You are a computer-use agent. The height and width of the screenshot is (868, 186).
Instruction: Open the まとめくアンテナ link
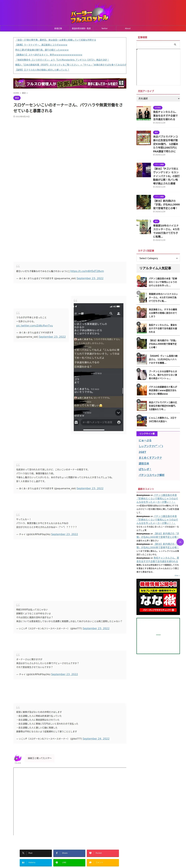150,458
